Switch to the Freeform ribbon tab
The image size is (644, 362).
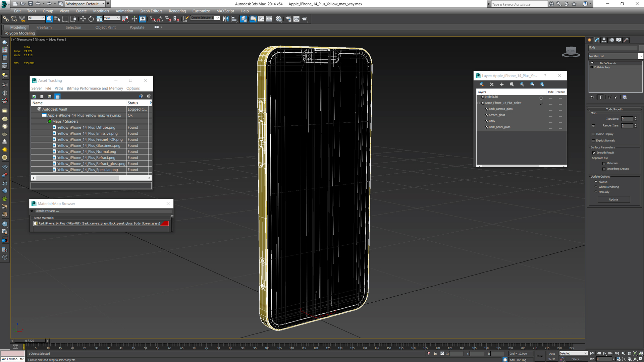pyautogui.click(x=44, y=27)
